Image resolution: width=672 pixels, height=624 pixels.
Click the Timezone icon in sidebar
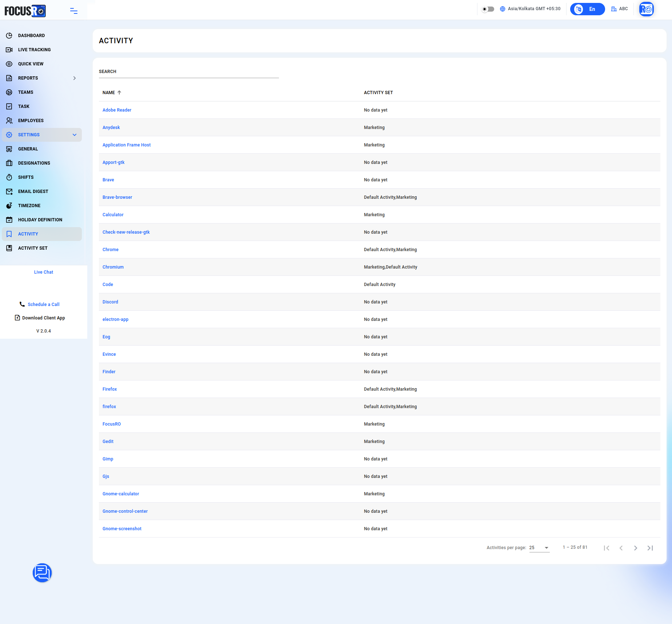(9, 206)
